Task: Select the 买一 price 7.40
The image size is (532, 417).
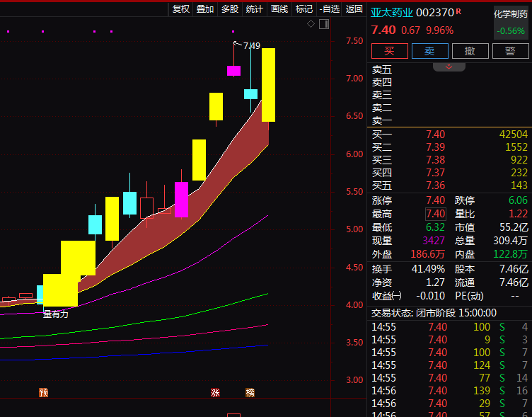Action: 435,135
